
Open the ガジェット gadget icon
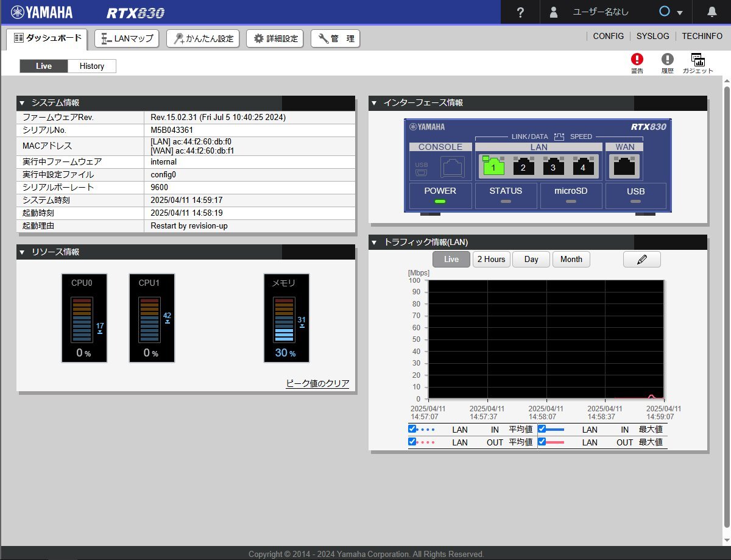pyautogui.click(x=698, y=63)
